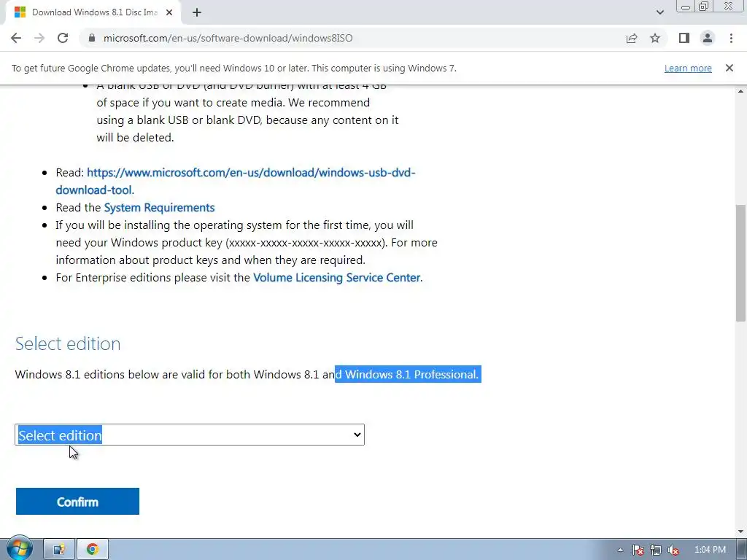The height and width of the screenshot is (560, 747).
Task: Click the muted volume tray icon
Action: (x=673, y=550)
